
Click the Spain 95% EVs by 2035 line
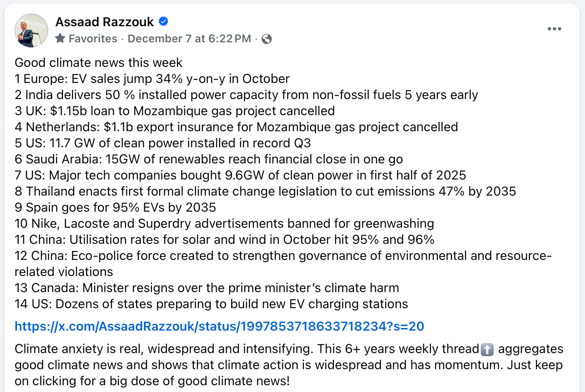(x=115, y=207)
